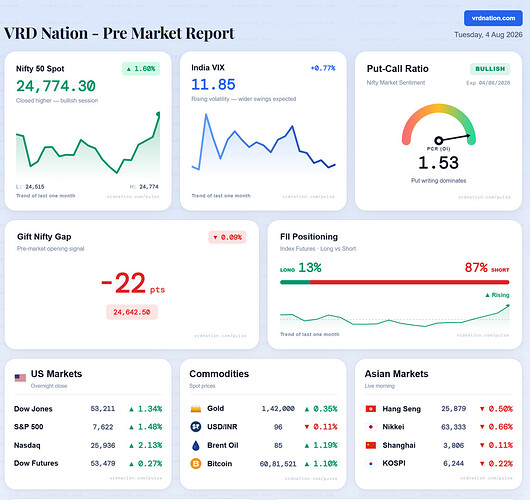
Task: Click the Gift Nifty Gap 0.09% red badge
Action: point(227,237)
